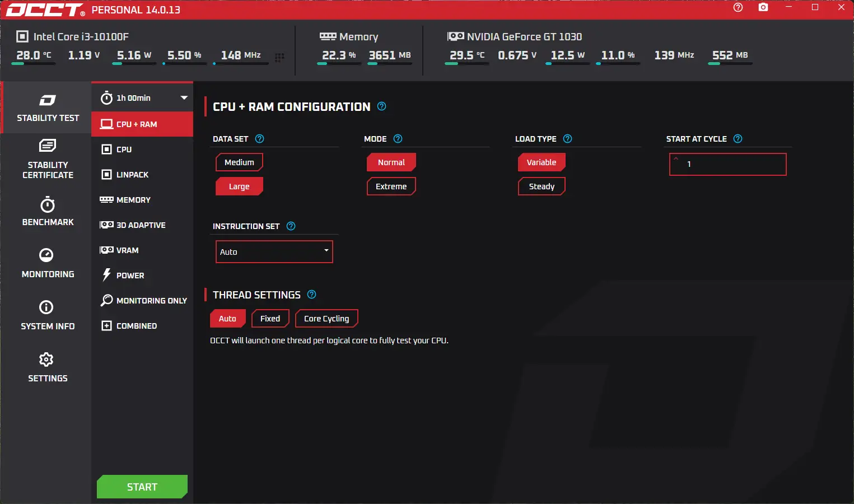Take a screenshot with the camera icon
This screenshot has width=854, height=504.
click(763, 7)
